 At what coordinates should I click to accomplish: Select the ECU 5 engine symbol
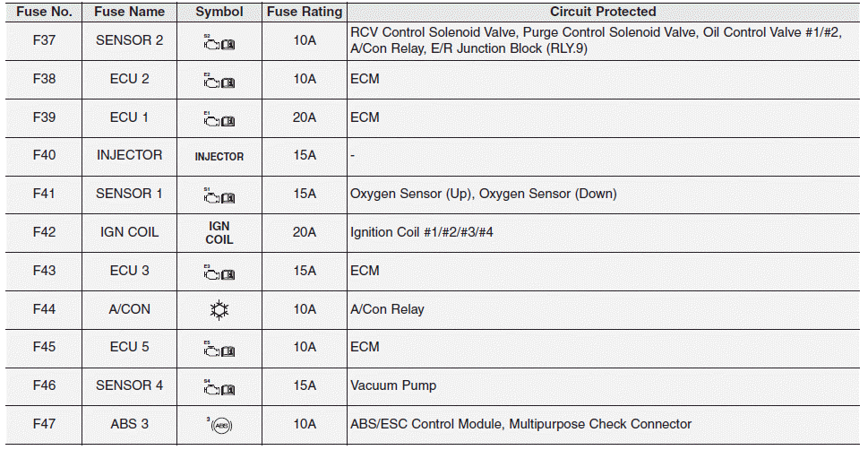tap(219, 349)
